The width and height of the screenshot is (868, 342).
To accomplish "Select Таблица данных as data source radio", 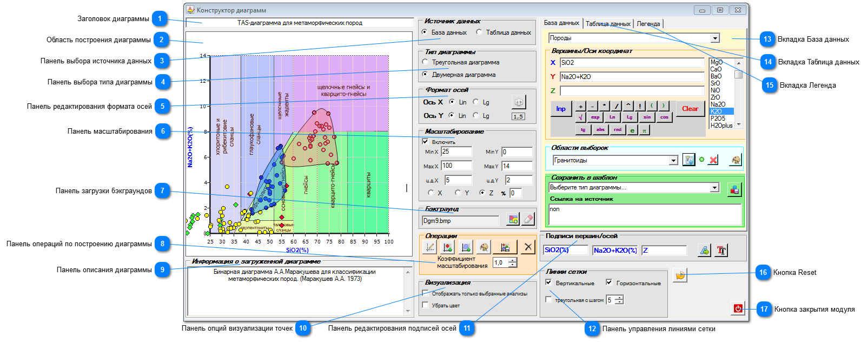I will pos(479,32).
